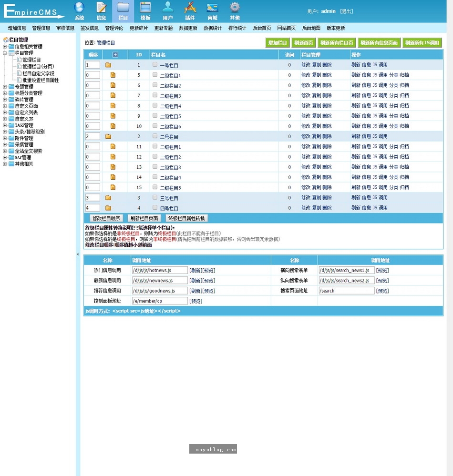Open 管理信息 menu item
This screenshot has width=453, height=476.
(x=41, y=28)
